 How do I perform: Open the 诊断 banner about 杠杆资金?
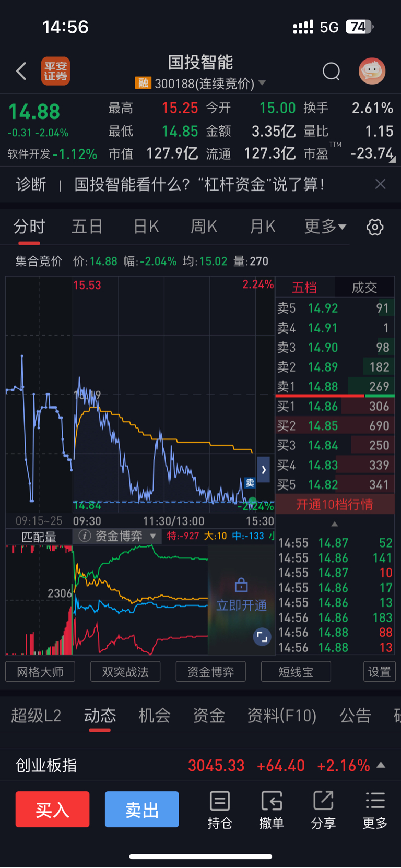(199, 184)
